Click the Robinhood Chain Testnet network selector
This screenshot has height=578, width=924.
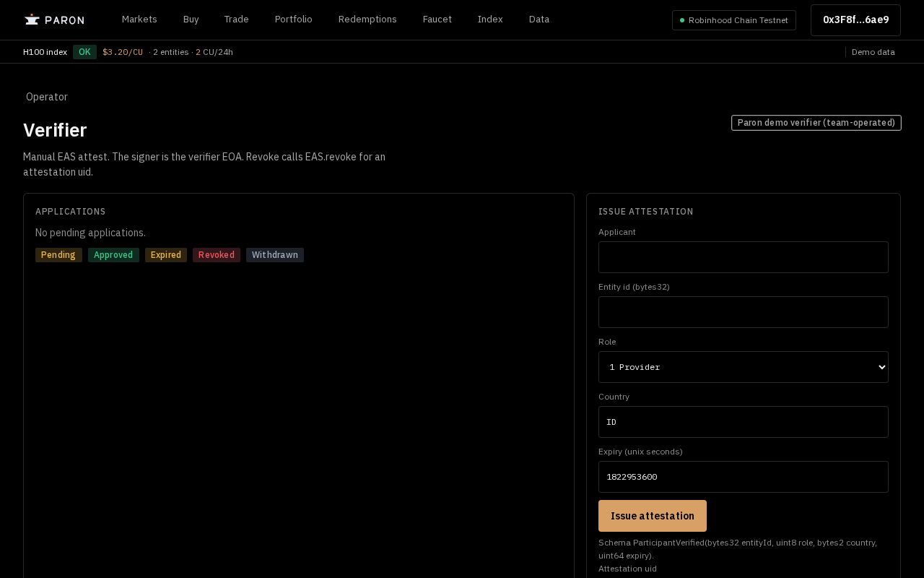(x=734, y=20)
